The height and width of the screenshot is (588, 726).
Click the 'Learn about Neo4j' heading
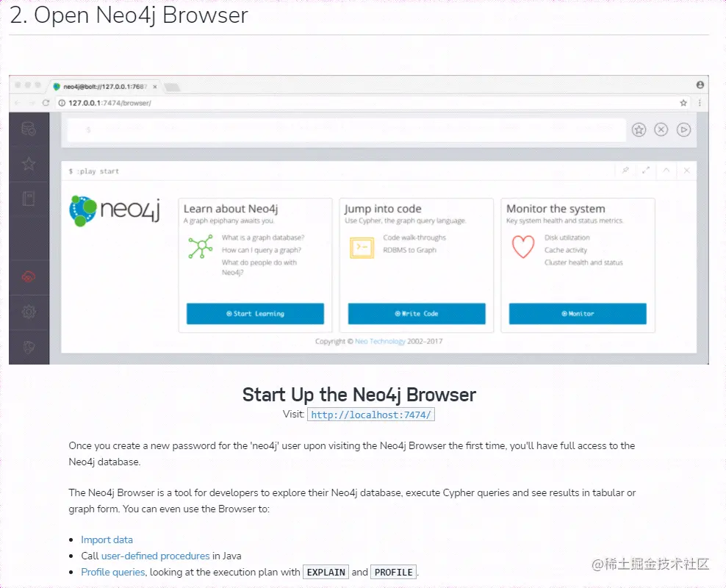coord(231,209)
